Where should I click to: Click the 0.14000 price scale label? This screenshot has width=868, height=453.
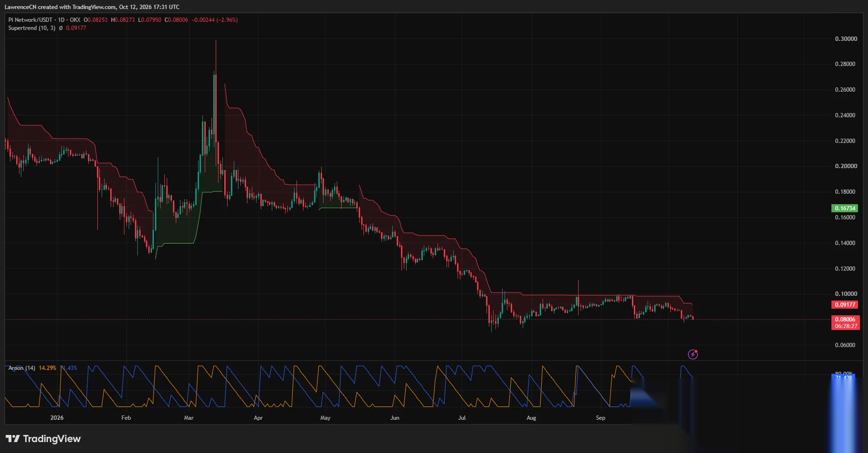pyautogui.click(x=845, y=243)
